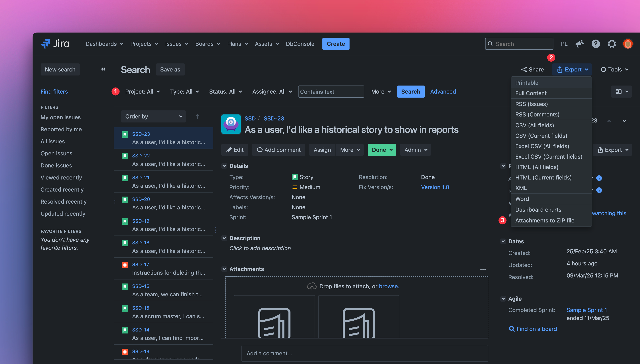This screenshot has height=364, width=640.
Task: Collapse the Details section
Action: 224,166
